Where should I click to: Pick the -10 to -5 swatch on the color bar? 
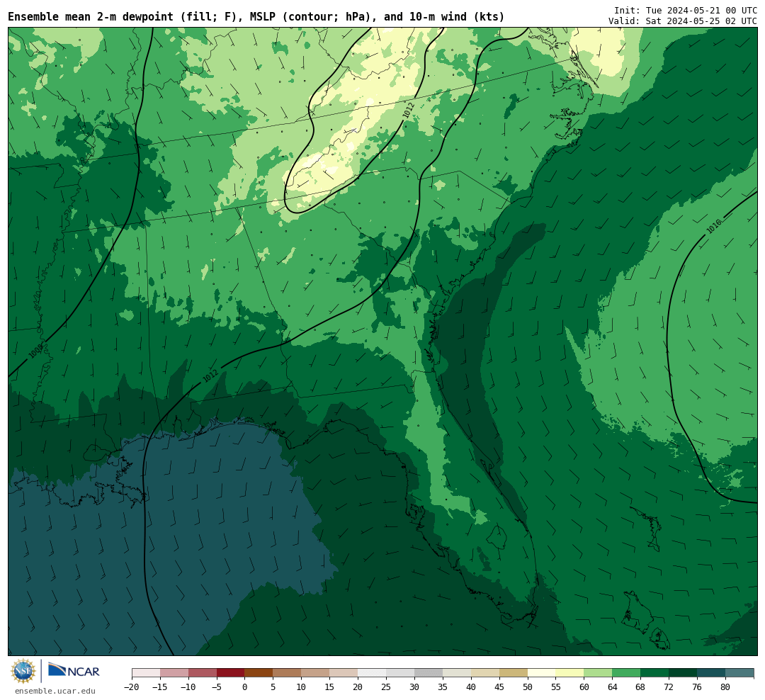pyautogui.click(x=203, y=673)
